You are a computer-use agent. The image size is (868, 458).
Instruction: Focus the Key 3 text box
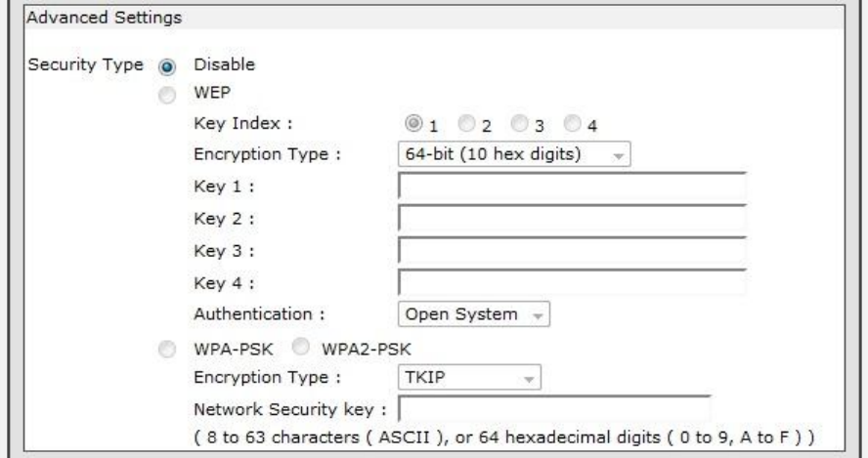572,252
